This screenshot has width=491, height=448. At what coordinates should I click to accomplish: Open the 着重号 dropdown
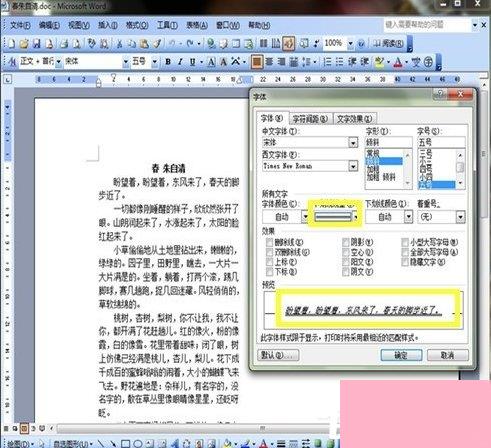tap(460, 217)
